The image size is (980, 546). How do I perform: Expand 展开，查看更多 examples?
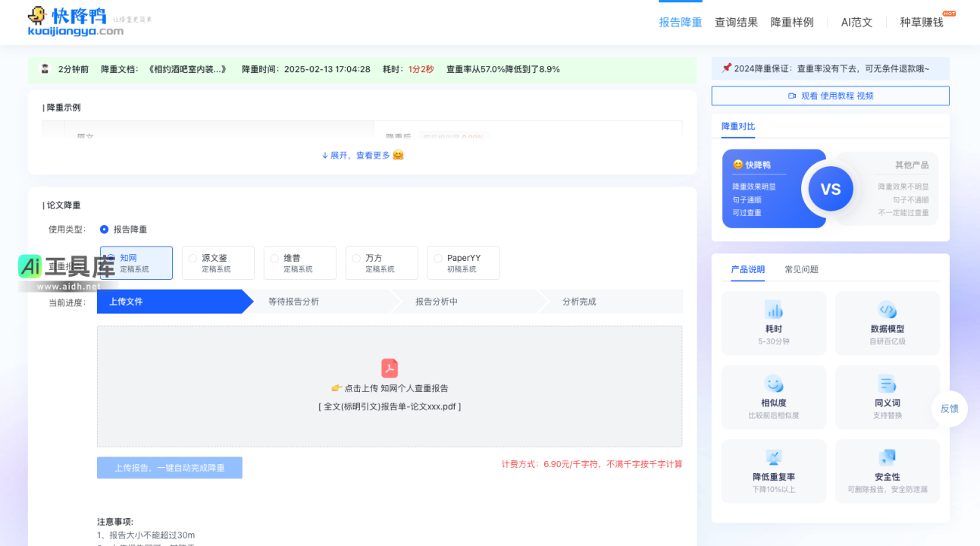[x=362, y=155]
